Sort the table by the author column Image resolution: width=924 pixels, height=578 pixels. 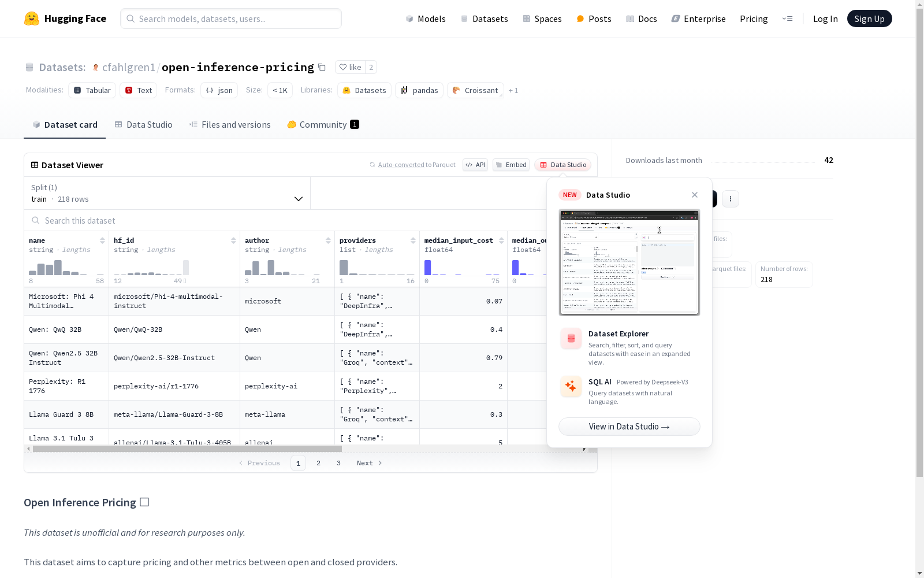328,240
